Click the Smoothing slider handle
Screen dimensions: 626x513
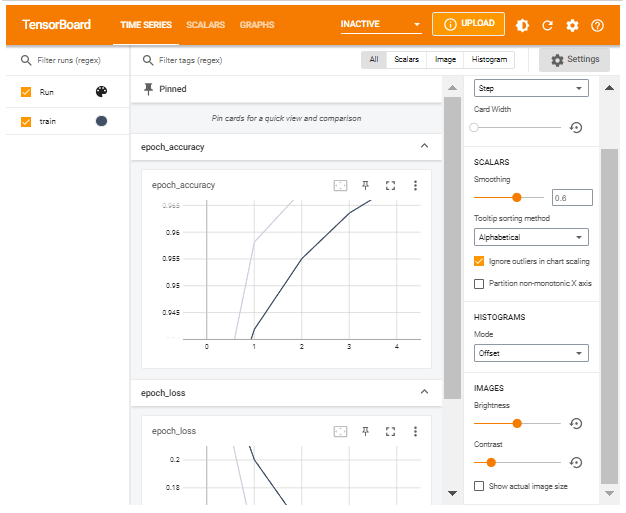click(517, 198)
